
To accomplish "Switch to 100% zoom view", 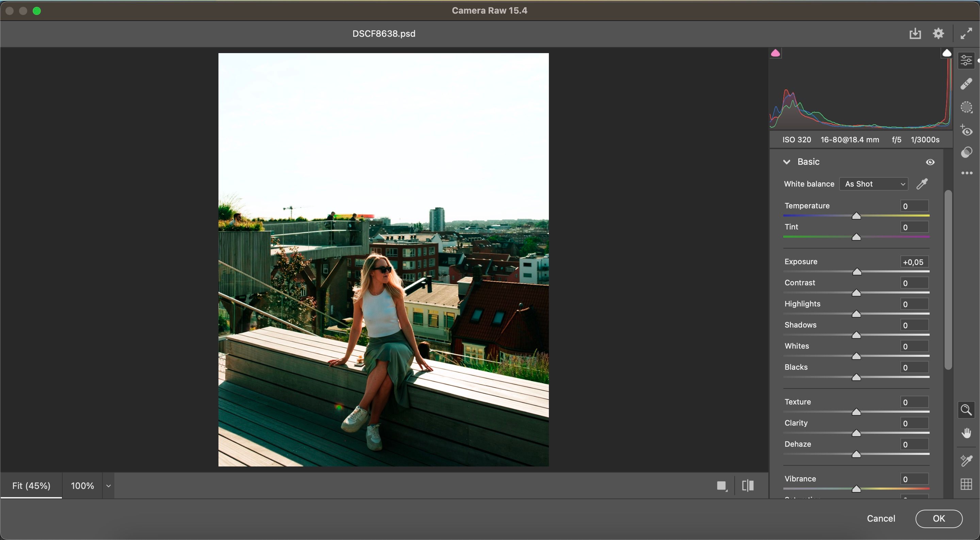I will [82, 486].
